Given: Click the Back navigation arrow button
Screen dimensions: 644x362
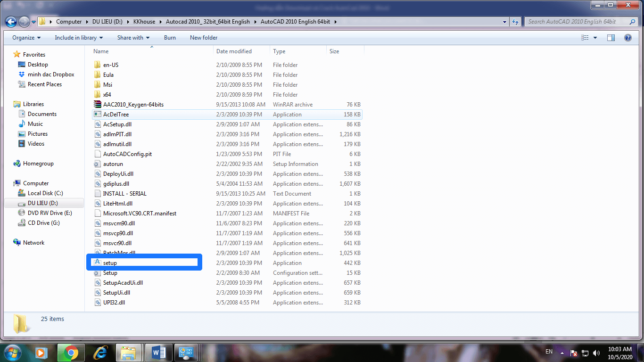Looking at the screenshot, I should [11, 22].
